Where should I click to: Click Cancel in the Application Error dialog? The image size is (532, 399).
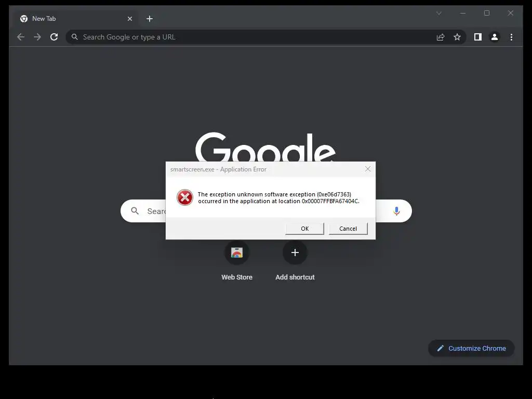click(348, 229)
